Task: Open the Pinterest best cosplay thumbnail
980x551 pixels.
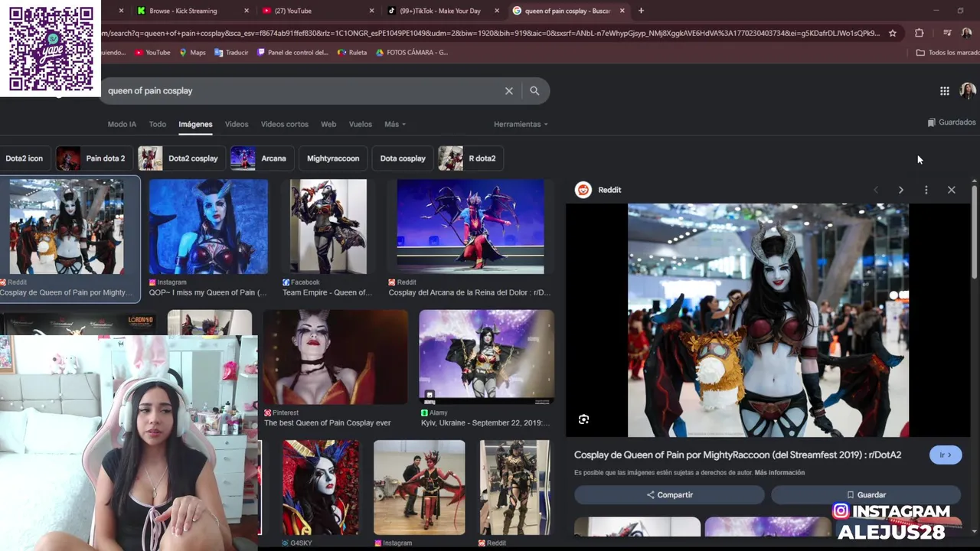Action: point(335,357)
